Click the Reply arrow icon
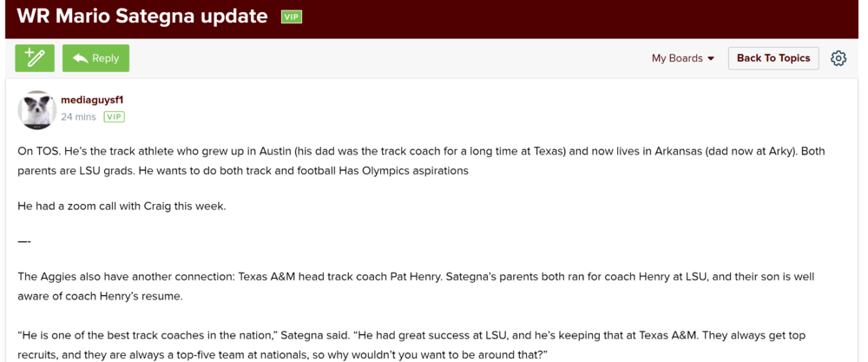This screenshot has height=362, width=868. [81, 58]
